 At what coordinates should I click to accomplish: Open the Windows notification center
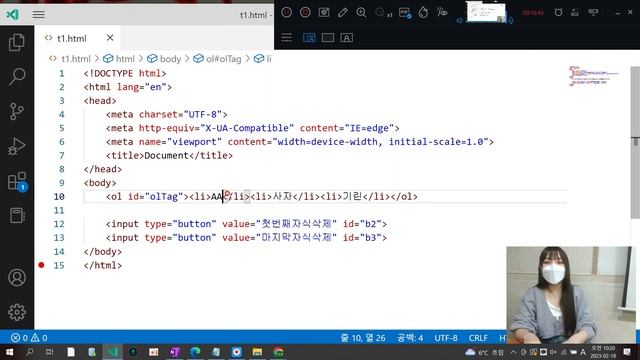tap(627, 352)
